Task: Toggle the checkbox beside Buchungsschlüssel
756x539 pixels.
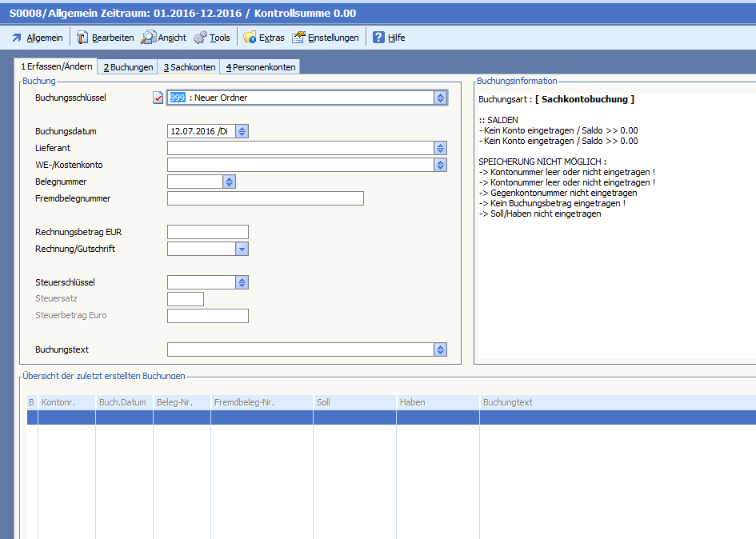Action: (158, 98)
